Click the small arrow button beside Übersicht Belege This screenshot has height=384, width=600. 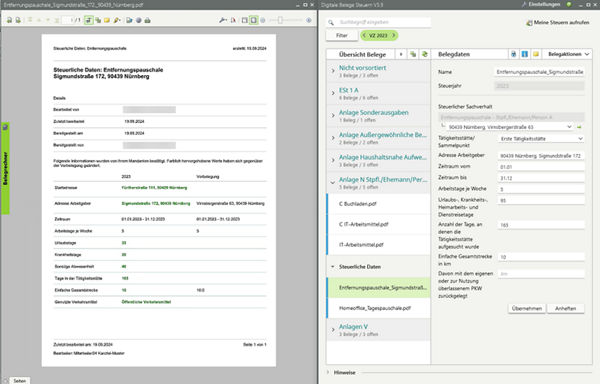coord(401,54)
